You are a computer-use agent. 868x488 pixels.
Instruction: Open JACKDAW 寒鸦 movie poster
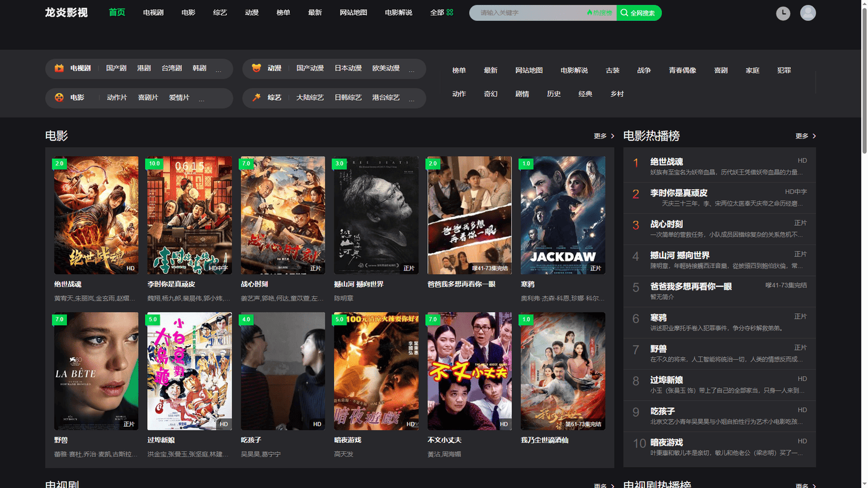tap(563, 216)
